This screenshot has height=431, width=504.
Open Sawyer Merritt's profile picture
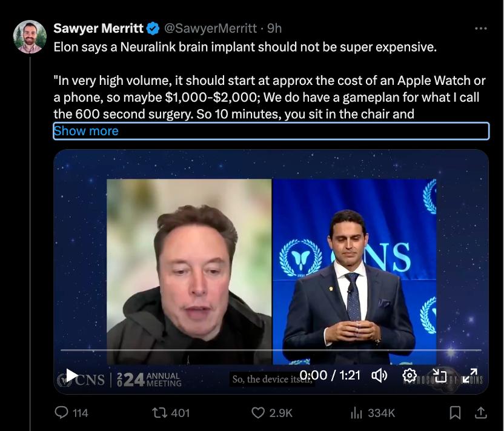[30, 37]
